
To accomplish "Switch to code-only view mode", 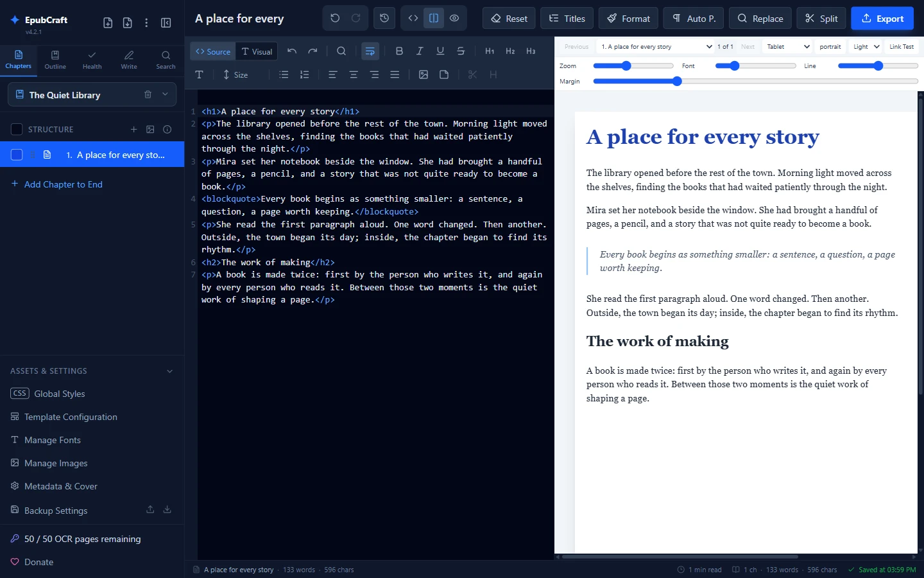I will point(413,19).
